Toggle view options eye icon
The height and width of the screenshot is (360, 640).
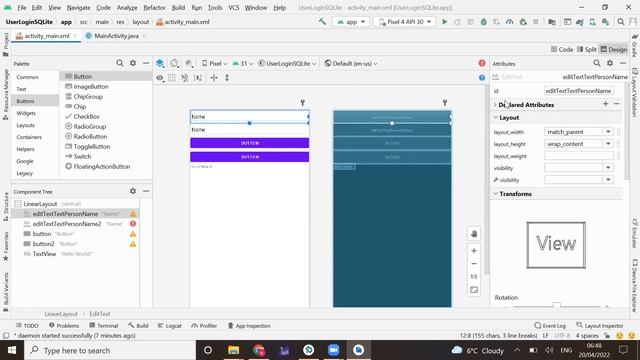(x=160, y=78)
